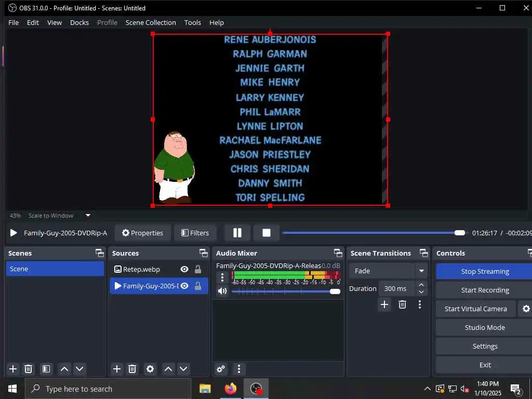Remove the configurable transition trash icon
The height and width of the screenshot is (399, 532).
(403, 304)
